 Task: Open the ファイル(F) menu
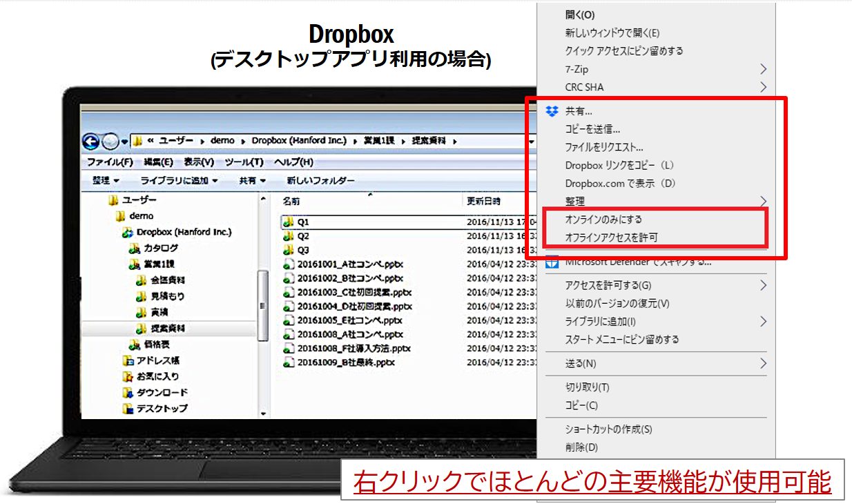coord(110,162)
